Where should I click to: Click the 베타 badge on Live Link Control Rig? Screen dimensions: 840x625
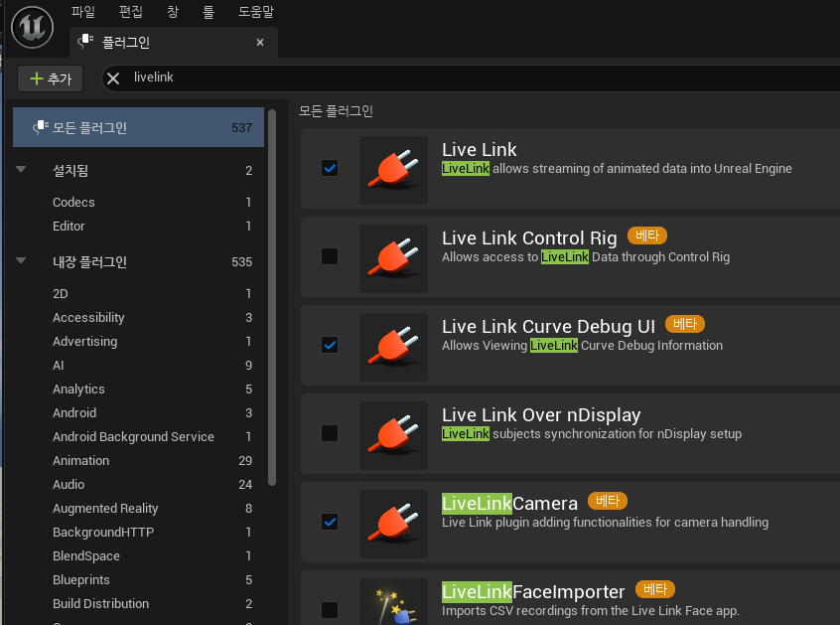(647, 235)
